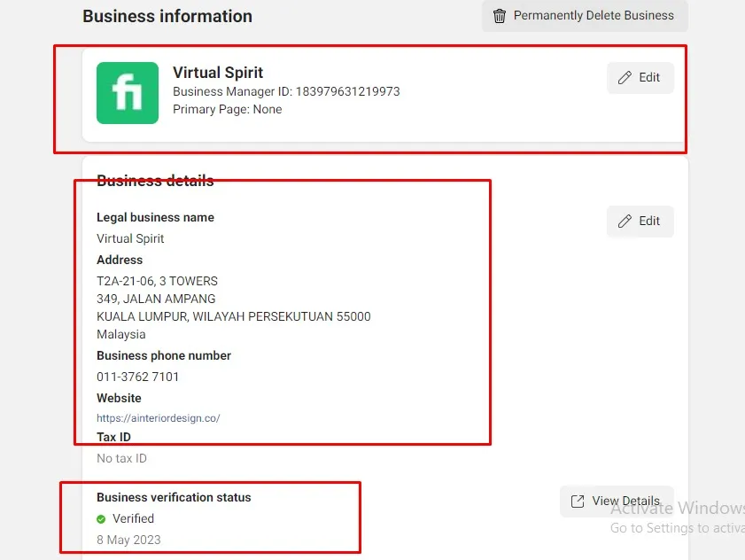The height and width of the screenshot is (560, 745).
Task: Click the 8 May 2023 date
Action: (128, 540)
